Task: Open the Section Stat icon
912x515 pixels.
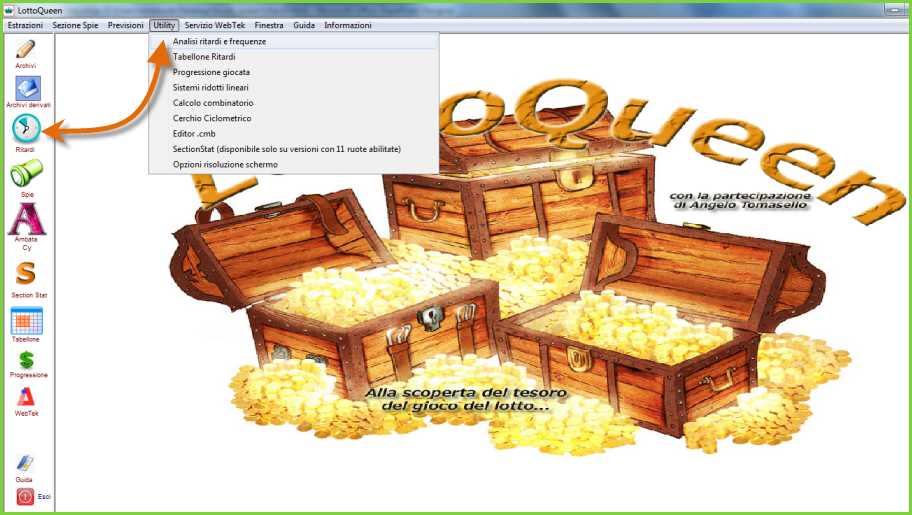Action: coord(26,272)
